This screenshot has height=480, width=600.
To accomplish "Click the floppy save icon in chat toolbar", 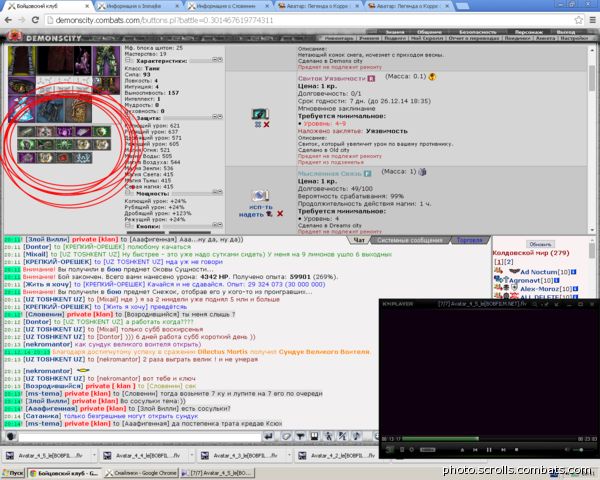I will (x=314, y=436).
